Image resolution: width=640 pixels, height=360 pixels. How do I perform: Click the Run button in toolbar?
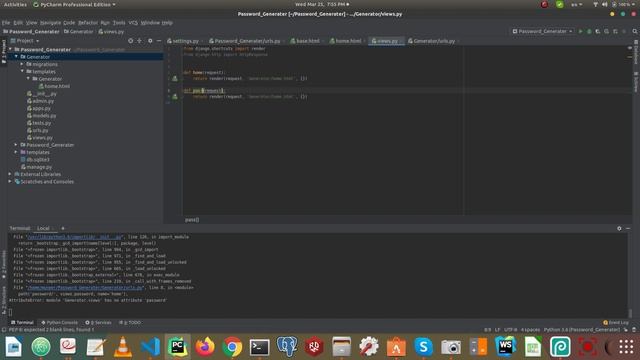pyautogui.click(x=580, y=31)
